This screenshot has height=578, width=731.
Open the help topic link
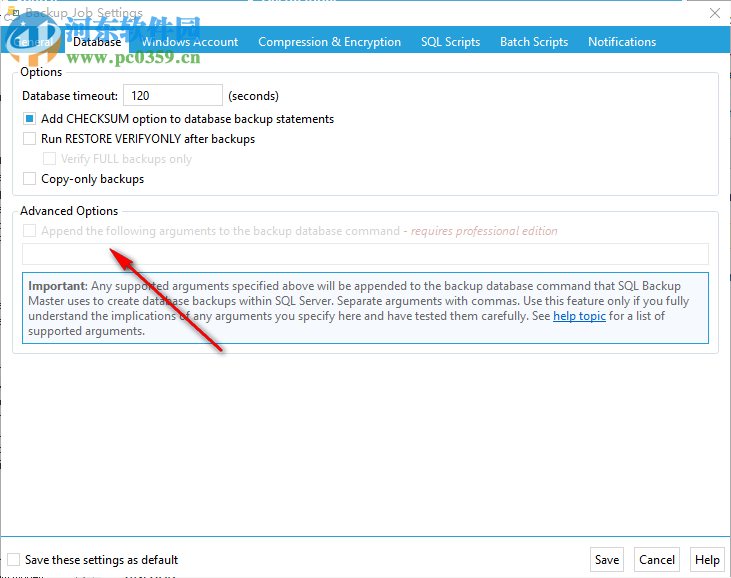(x=579, y=316)
